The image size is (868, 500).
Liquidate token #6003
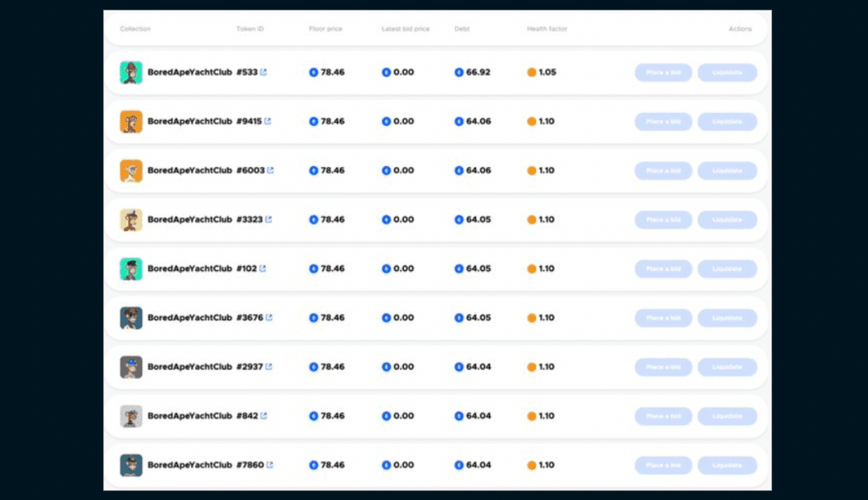[728, 170]
